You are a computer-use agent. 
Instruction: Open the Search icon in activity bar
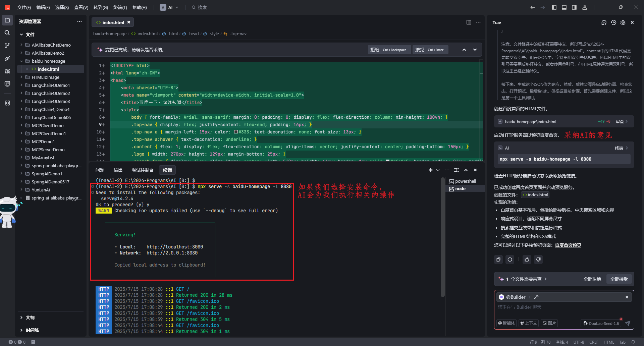(x=7, y=33)
